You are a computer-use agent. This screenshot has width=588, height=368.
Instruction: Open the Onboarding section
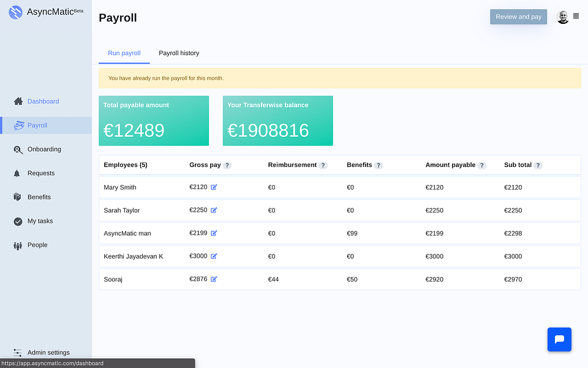[44, 149]
